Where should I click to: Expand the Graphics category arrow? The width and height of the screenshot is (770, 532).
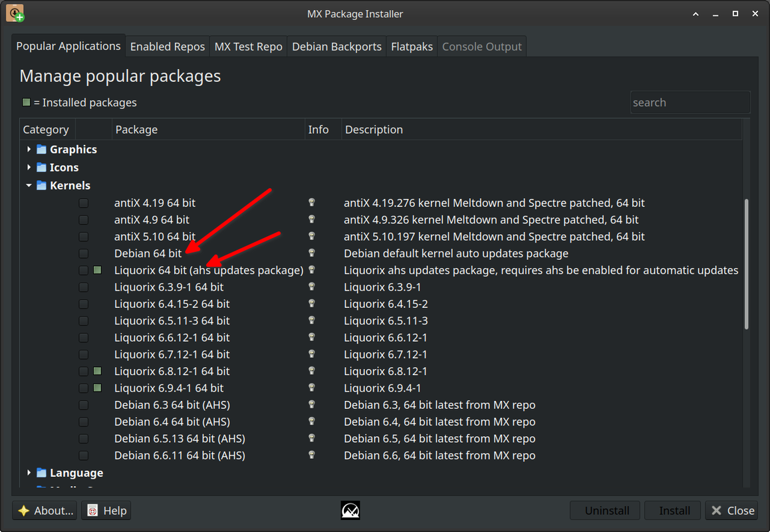[x=29, y=150]
